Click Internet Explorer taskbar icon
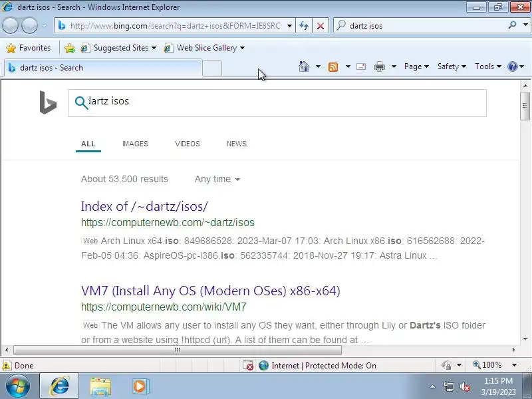Viewport: 532px width, 399px height. tap(59, 386)
